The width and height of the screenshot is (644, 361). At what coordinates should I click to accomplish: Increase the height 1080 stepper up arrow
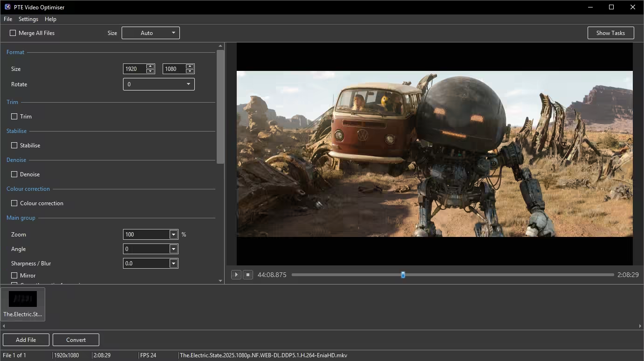coord(190,66)
